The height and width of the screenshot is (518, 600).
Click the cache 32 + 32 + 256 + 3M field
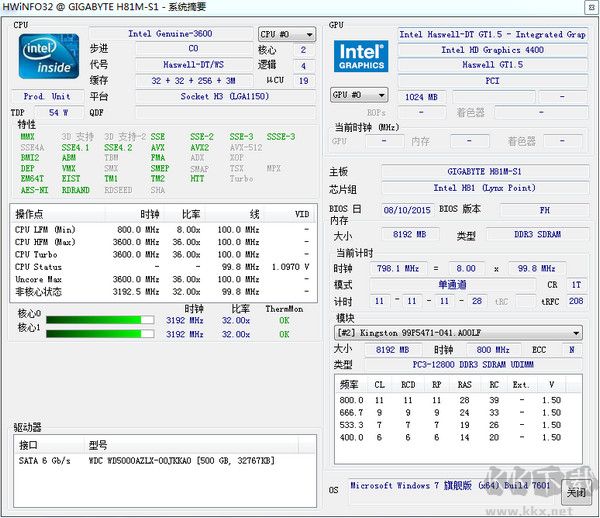194,81
